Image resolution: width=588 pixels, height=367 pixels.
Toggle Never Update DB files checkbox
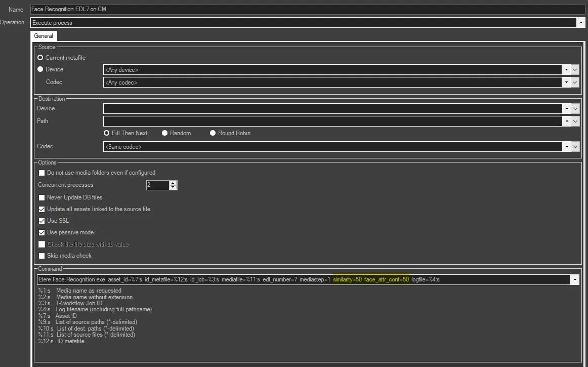click(x=42, y=197)
